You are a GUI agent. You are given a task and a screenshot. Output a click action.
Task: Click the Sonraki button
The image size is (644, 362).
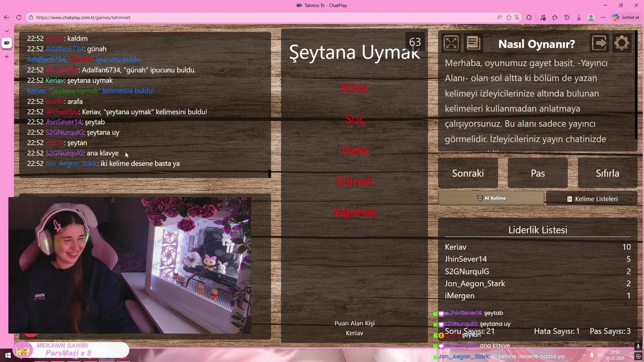tap(468, 173)
